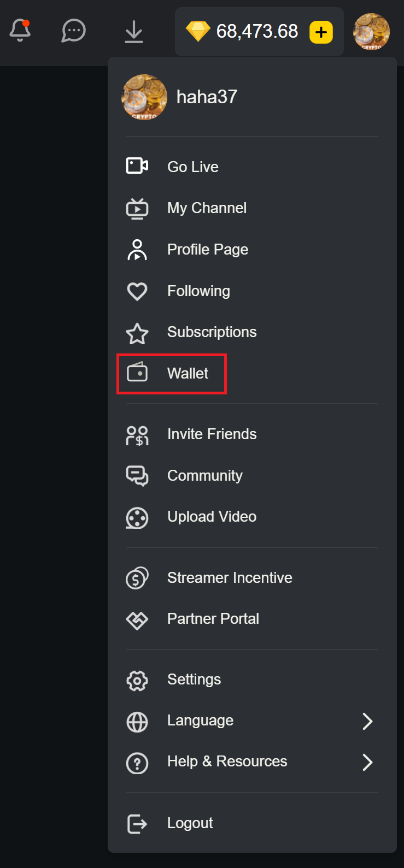Viewport: 404px width, 868px height.
Task: Click the Following heart entry
Action: pyautogui.click(x=198, y=291)
